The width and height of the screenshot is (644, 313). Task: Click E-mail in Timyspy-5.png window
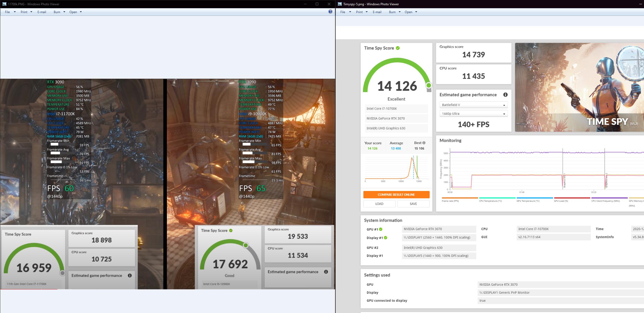[x=377, y=12]
